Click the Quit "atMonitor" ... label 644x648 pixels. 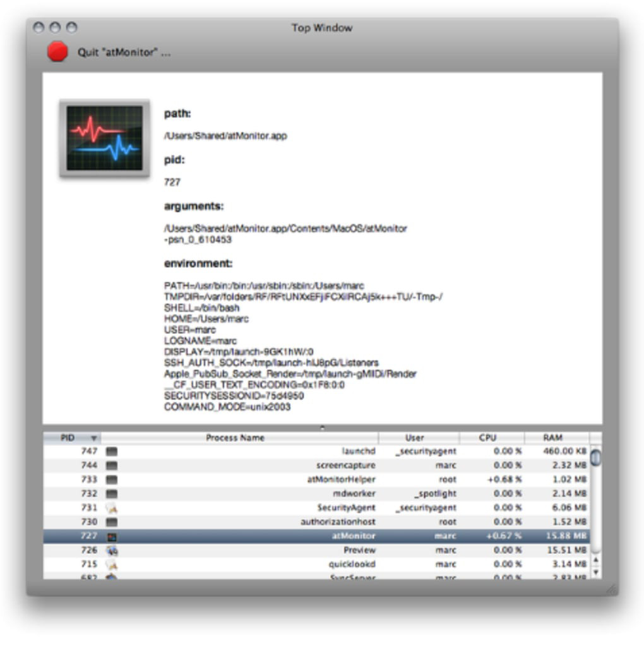point(124,52)
